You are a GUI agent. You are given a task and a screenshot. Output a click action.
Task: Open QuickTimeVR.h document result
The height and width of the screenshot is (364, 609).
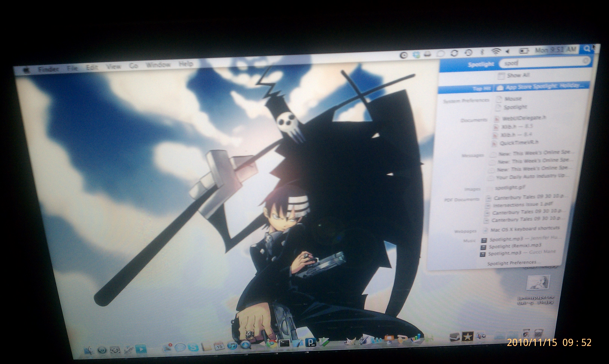tap(515, 143)
